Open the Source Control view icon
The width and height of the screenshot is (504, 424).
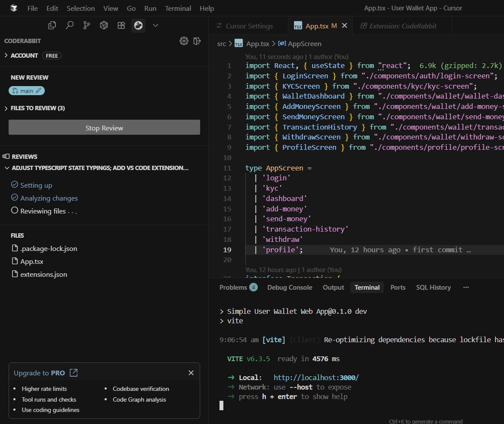[x=87, y=25]
